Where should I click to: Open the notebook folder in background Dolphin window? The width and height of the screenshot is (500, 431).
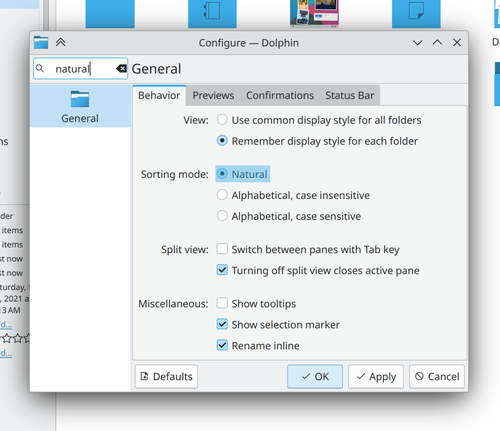[212, 13]
